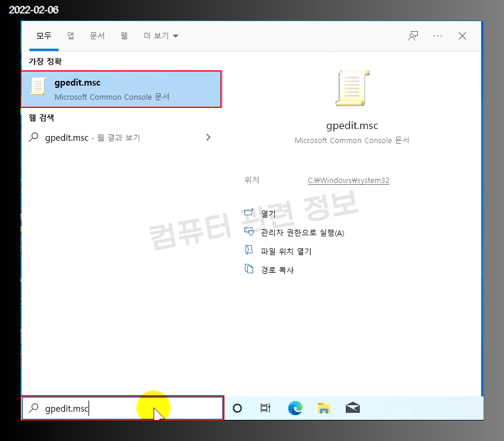The height and width of the screenshot is (441, 504).
Task: Expand web result chevron arrow
Action: 208,137
